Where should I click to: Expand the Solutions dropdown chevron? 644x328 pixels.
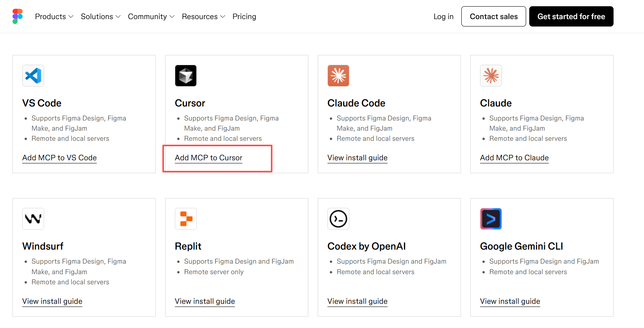pyautogui.click(x=118, y=17)
